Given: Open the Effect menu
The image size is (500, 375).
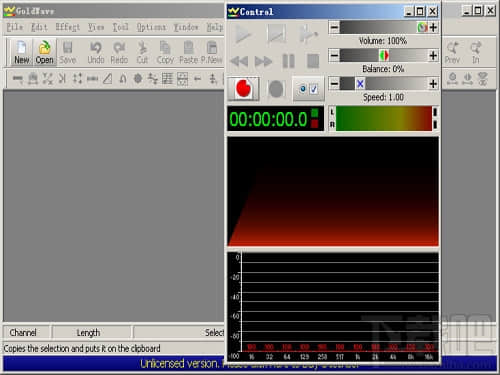Looking at the screenshot, I should (x=68, y=27).
